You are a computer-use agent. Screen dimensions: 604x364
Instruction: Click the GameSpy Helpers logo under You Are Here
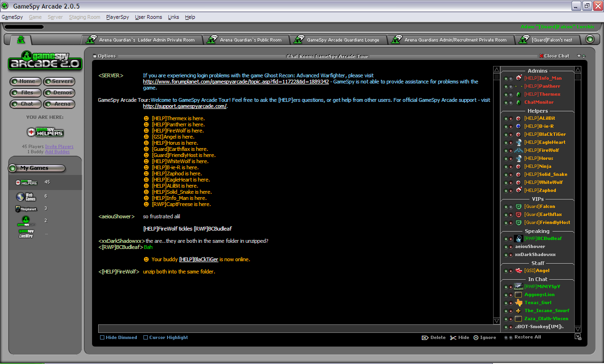[45, 132]
